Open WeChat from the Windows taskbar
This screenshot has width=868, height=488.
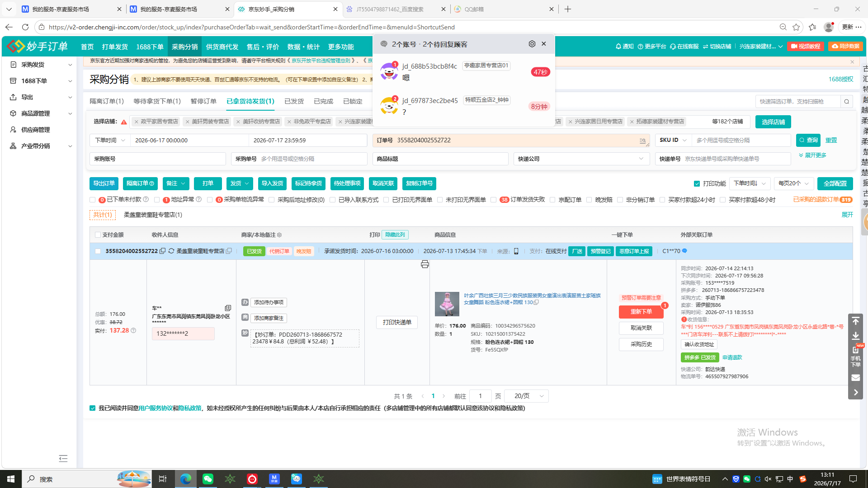pos(208,479)
